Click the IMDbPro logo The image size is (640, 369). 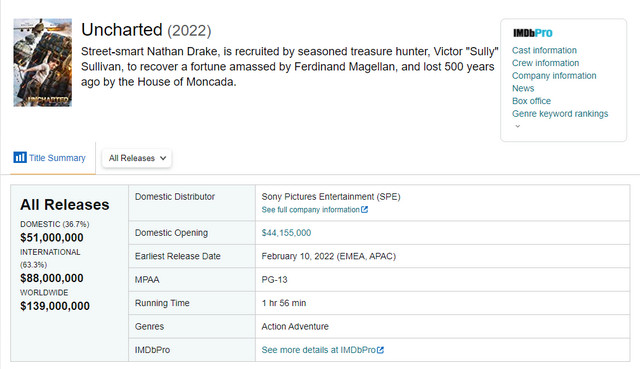[533, 33]
